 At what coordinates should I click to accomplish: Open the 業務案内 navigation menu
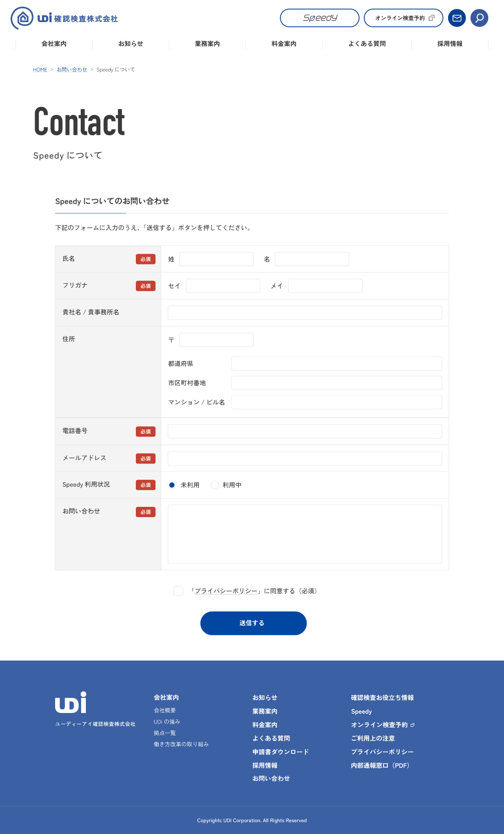click(207, 44)
